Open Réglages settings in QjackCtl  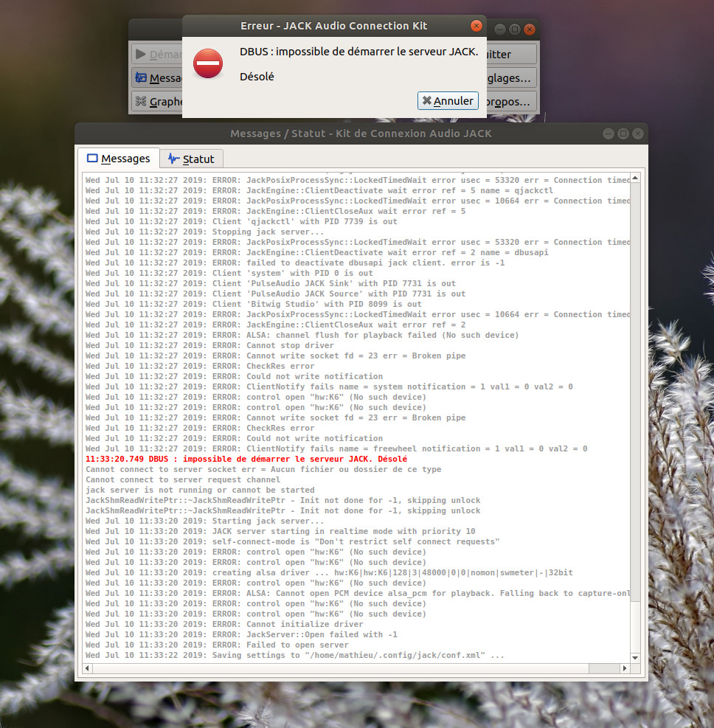click(x=511, y=77)
